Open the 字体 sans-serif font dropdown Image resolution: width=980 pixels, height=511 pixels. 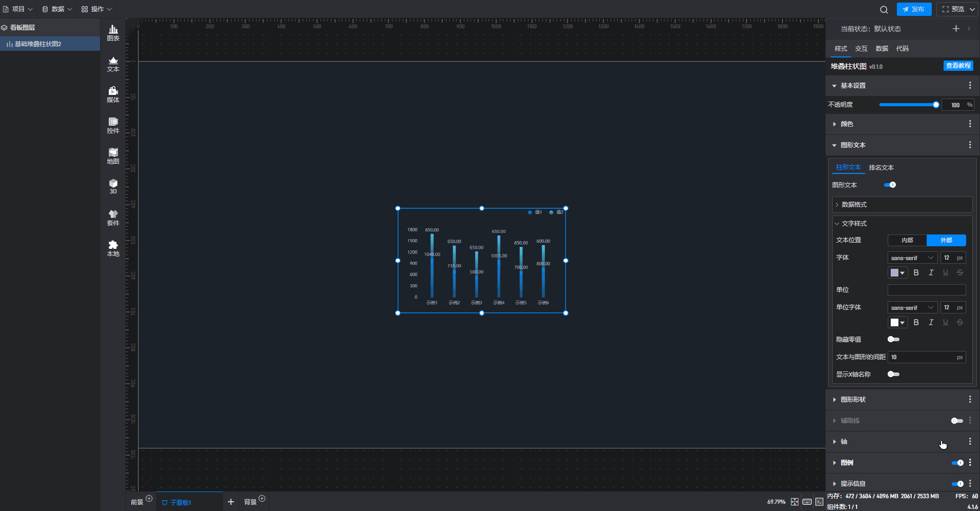pos(912,258)
